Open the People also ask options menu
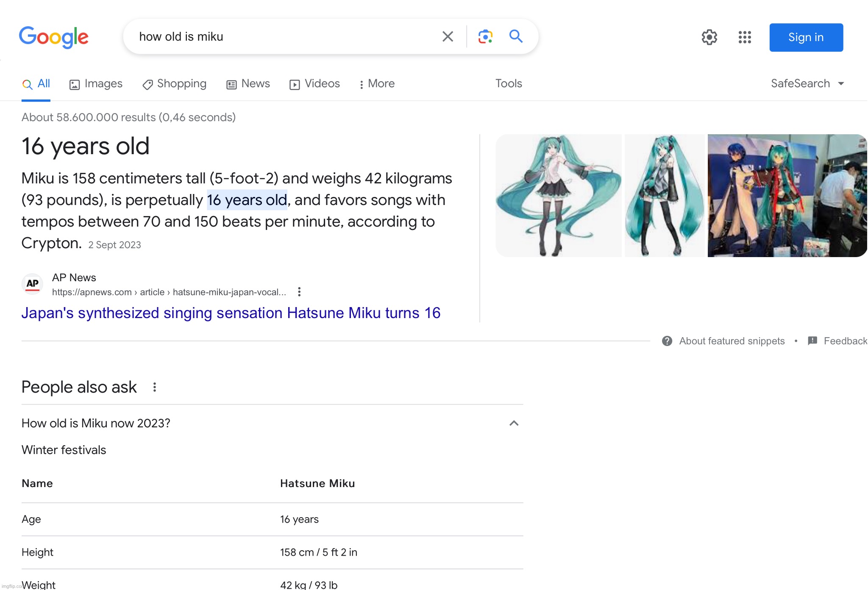This screenshot has width=868, height=590. point(155,387)
